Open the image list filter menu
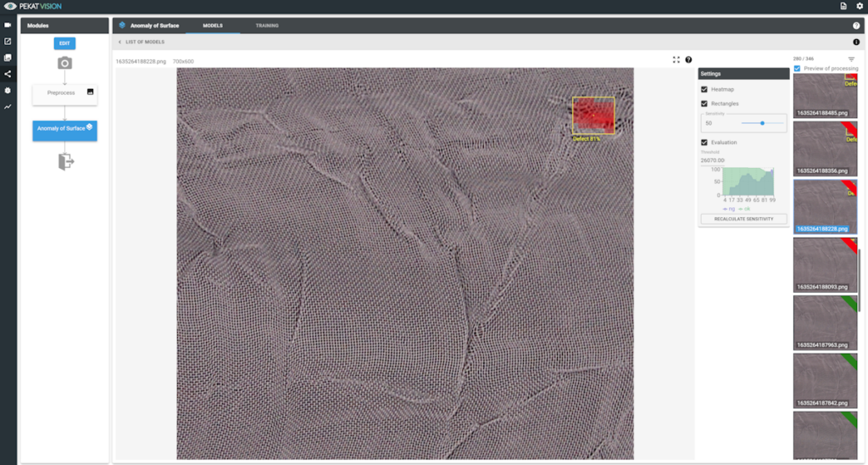This screenshot has height=465, width=868. coord(851,59)
